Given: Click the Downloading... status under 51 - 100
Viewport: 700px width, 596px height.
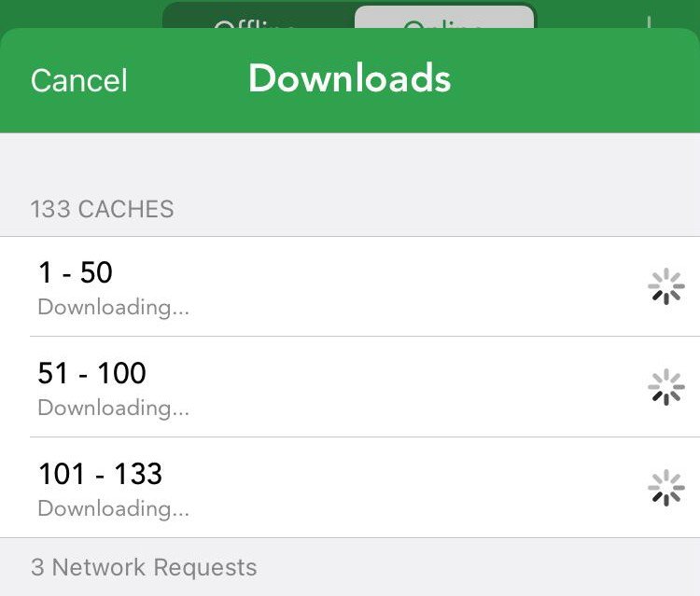Looking at the screenshot, I should (113, 409).
